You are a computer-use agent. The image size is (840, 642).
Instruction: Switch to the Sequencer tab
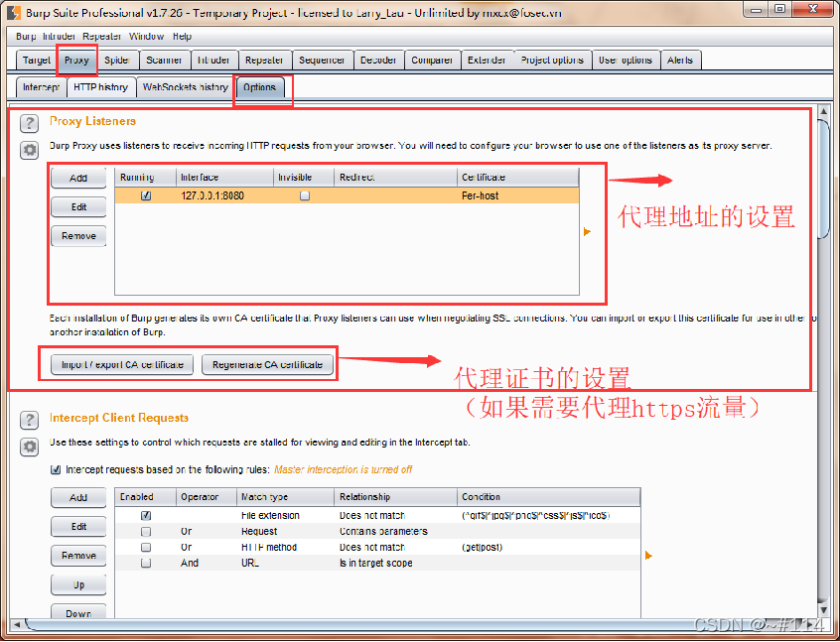[322, 60]
